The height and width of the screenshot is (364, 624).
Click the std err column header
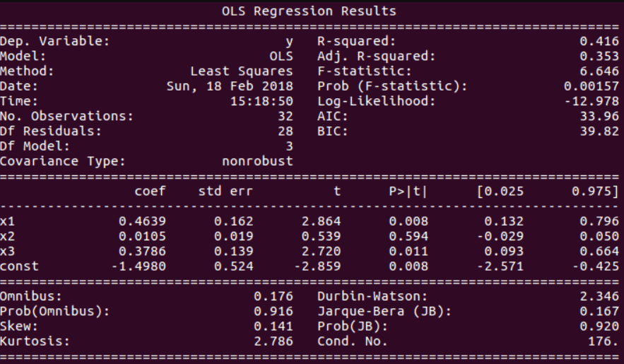[x=225, y=192]
